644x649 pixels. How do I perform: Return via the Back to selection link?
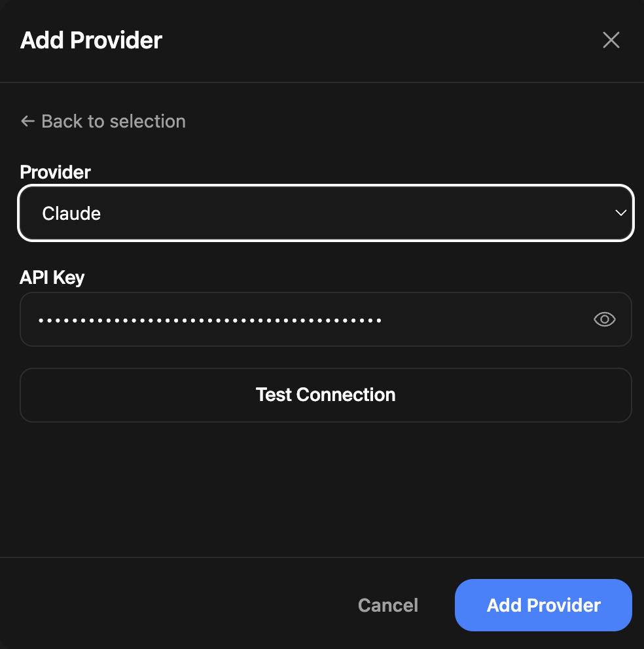pos(103,121)
